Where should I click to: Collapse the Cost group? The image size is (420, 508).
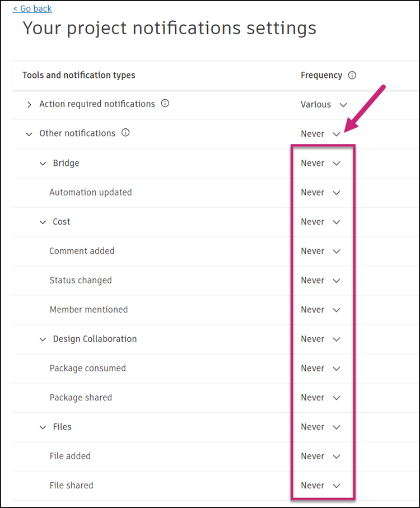tap(43, 222)
